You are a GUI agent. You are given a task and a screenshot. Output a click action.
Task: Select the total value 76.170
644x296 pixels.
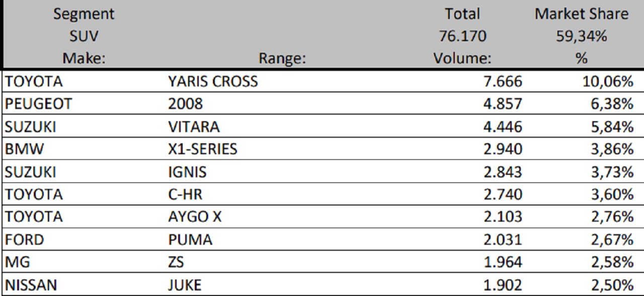coord(462,36)
